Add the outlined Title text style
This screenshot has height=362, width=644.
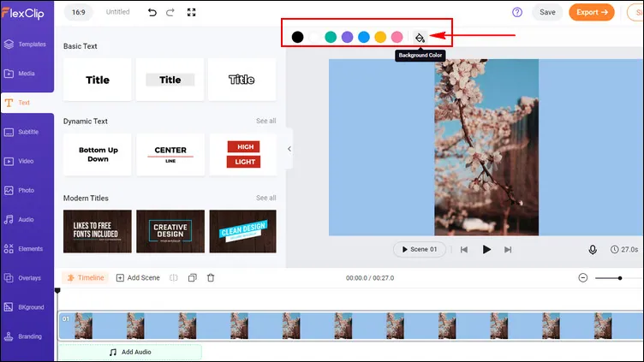(x=241, y=80)
